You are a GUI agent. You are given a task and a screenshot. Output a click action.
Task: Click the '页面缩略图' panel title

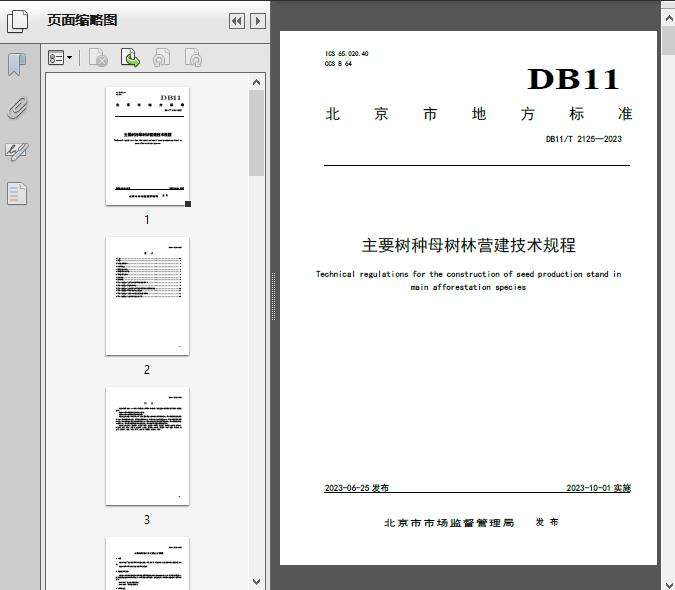tap(82, 20)
